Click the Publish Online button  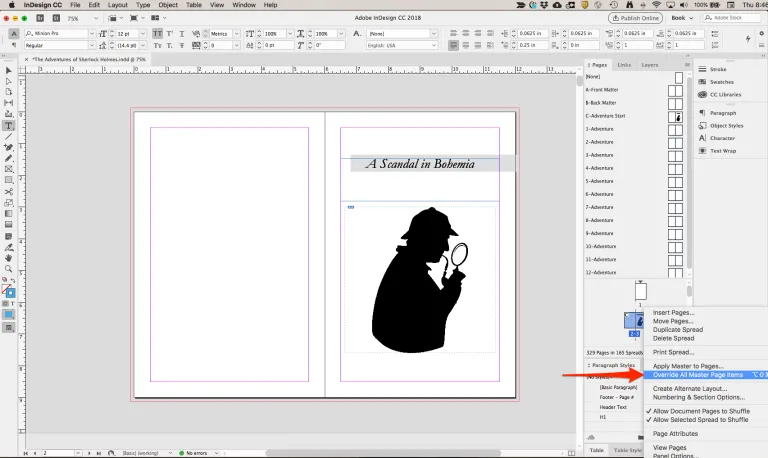point(635,18)
